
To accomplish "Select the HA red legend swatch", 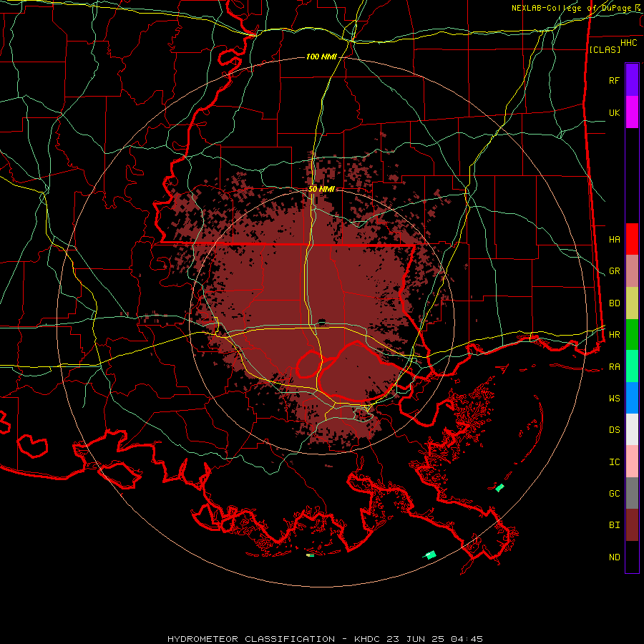I will (632, 239).
